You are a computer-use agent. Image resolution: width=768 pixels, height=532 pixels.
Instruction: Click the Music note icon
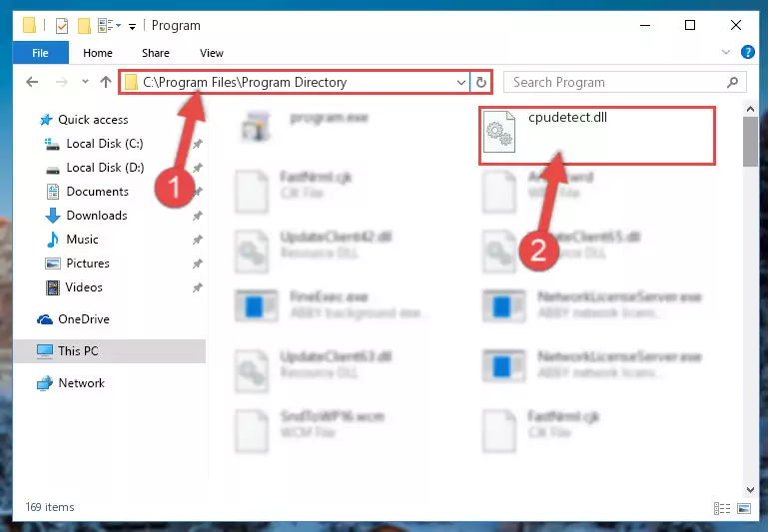(52, 240)
